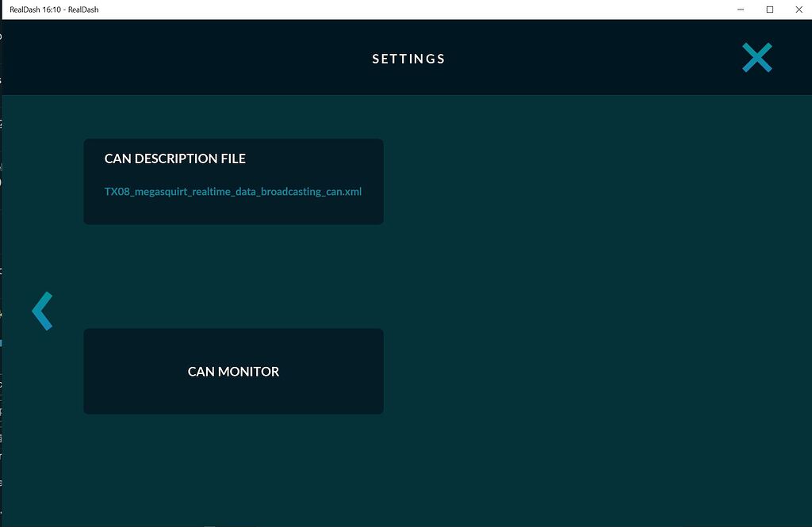This screenshot has height=527, width=812.
Task: Click the partially visible element at screen bottom
Action: (209, 524)
